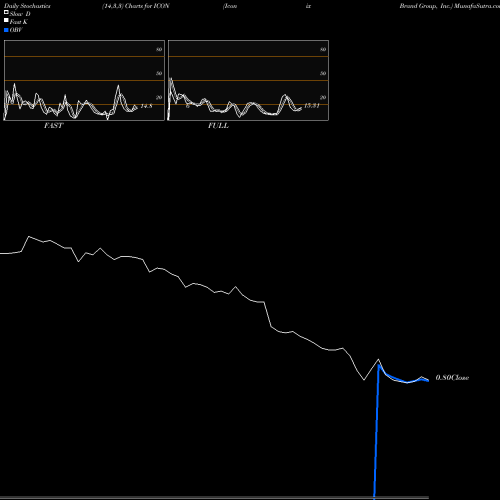This screenshot has height=500, width=500.
Task: Click the blue OBV legend swatch
Action: pyautogui.click(x=6, y=30)
